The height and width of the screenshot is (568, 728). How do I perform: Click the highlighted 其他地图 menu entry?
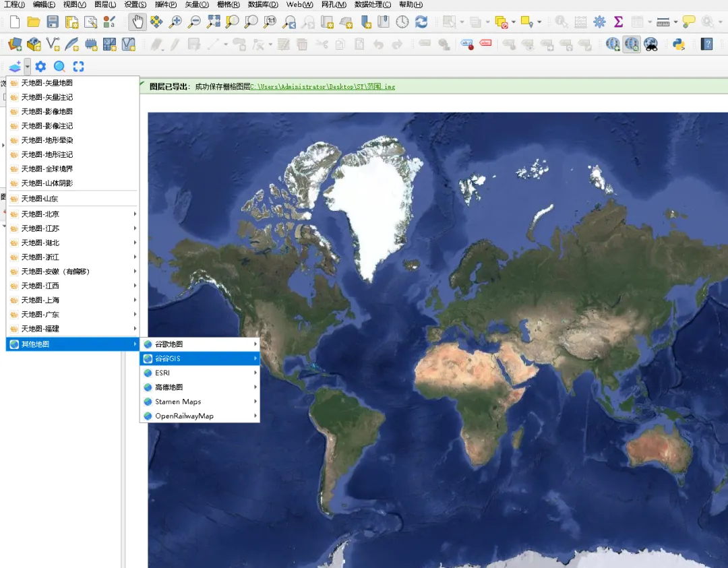point(72,344)
